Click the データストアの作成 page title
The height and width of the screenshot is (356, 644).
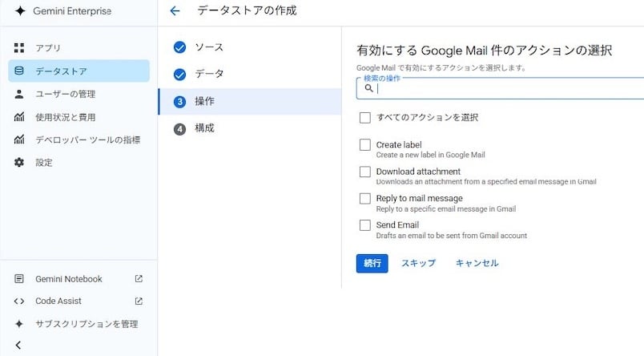247,10
